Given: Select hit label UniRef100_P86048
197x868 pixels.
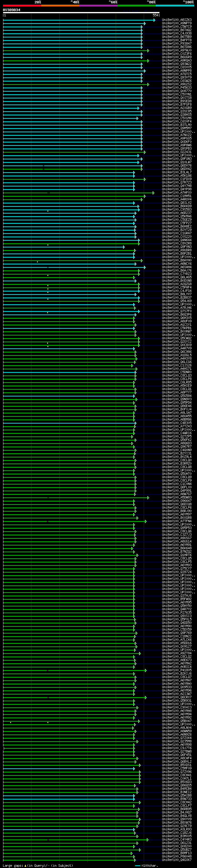Looking at the screenshot, I should pos(177,857).
